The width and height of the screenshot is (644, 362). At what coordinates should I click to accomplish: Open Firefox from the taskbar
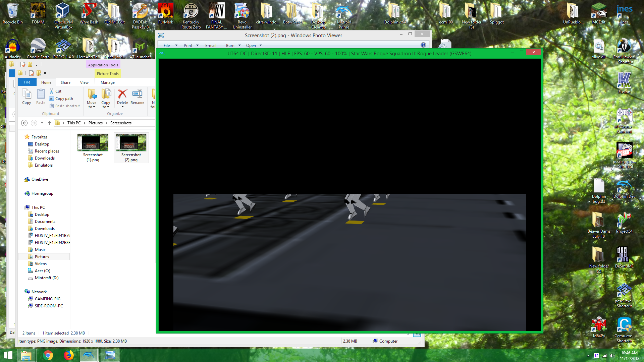(69, 355)
